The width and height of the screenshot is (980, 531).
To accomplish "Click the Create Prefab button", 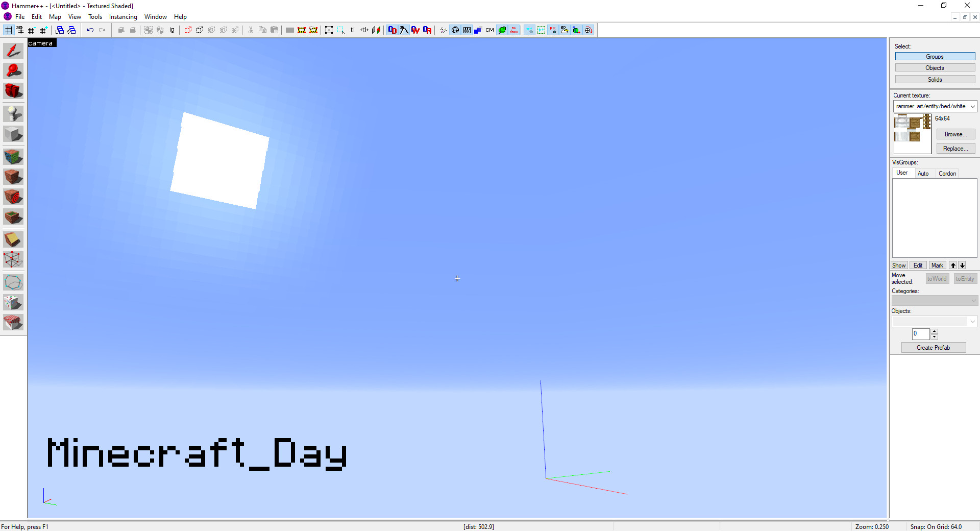I will click(933, 347).
